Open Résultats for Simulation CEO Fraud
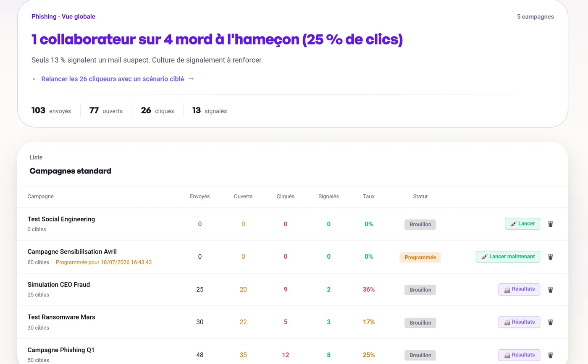Screen dimensions: 588x364 (x=519, y=289)
